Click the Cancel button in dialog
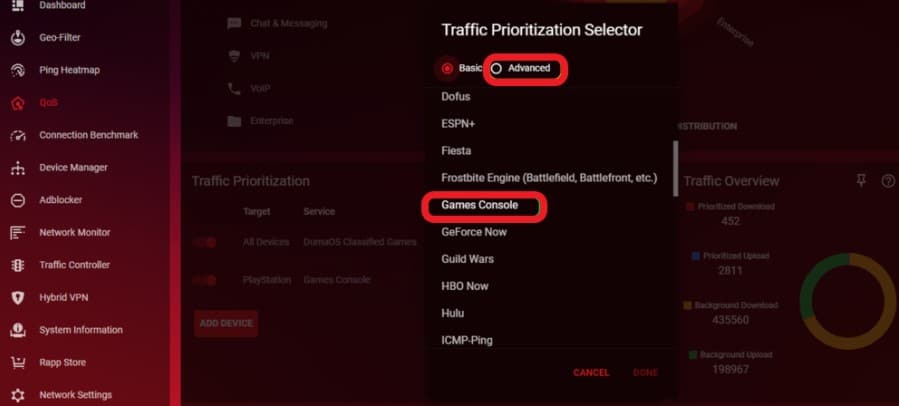The height and width of the screenshot is (406, 899). point(591,373)
